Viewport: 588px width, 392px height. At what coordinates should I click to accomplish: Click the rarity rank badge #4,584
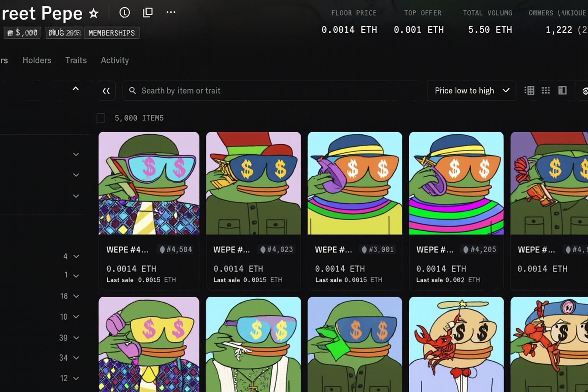pyautogui.click(x=176, y=250)
